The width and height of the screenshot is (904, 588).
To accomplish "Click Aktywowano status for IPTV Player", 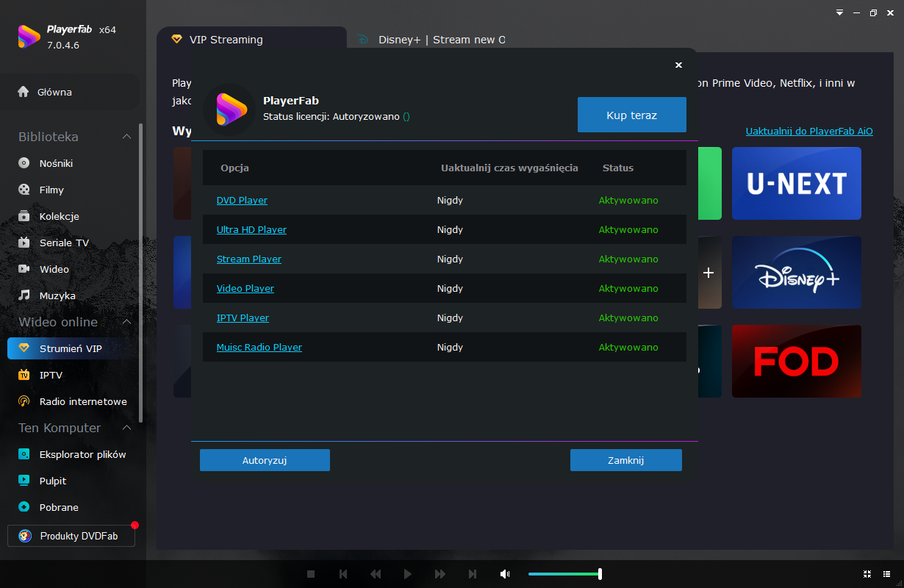I will click(x=628, y=318).
